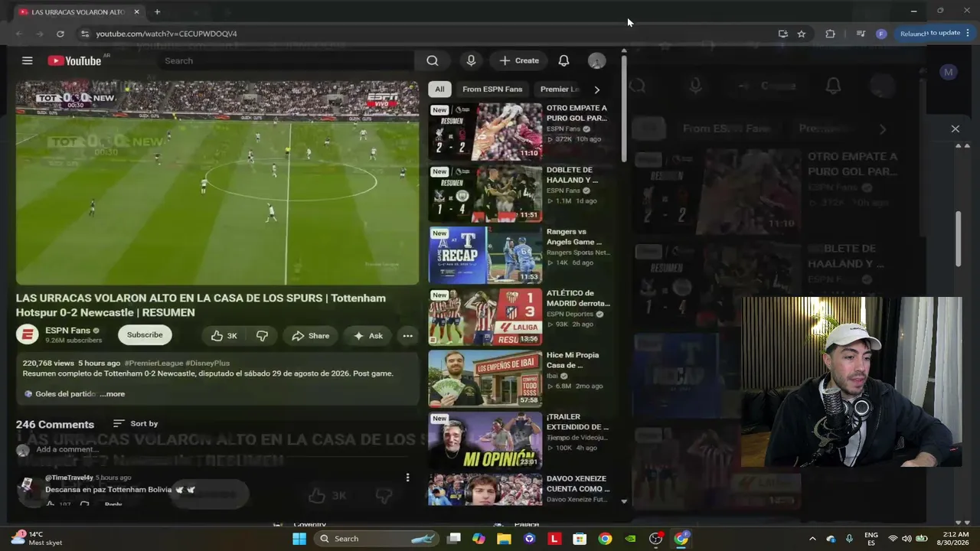View site information in address bar
The width and height of the screenshot is (980, 551).
[x=85, y=34]
